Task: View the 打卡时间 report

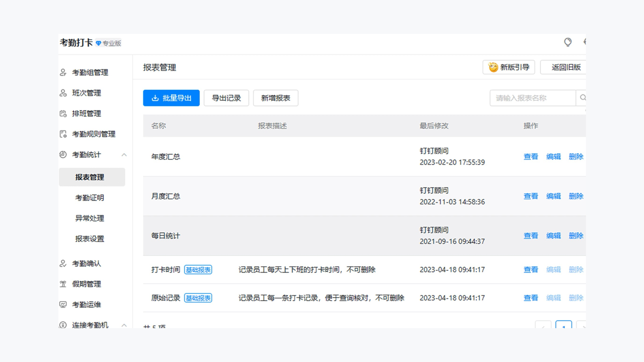Action: coord(531,270)
